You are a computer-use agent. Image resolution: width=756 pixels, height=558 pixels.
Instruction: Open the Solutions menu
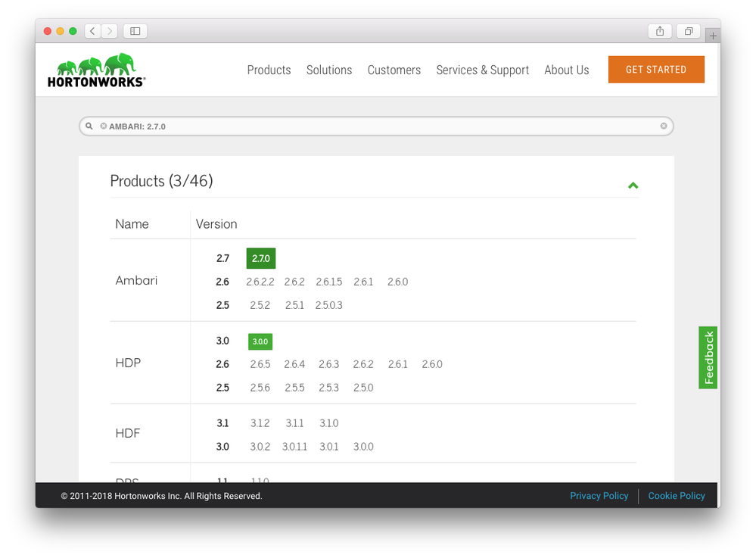[x=328, y=70]
